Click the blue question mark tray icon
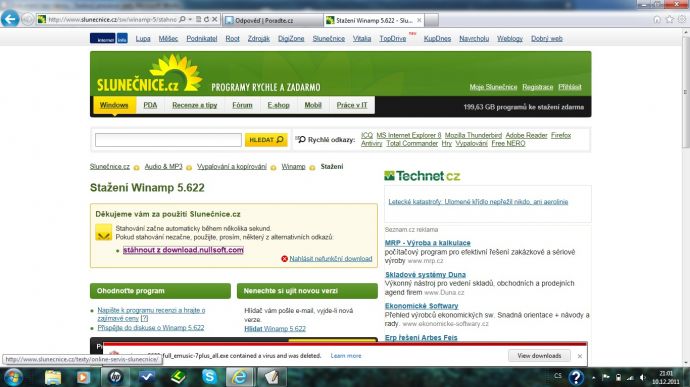 [x=576, y=377]
